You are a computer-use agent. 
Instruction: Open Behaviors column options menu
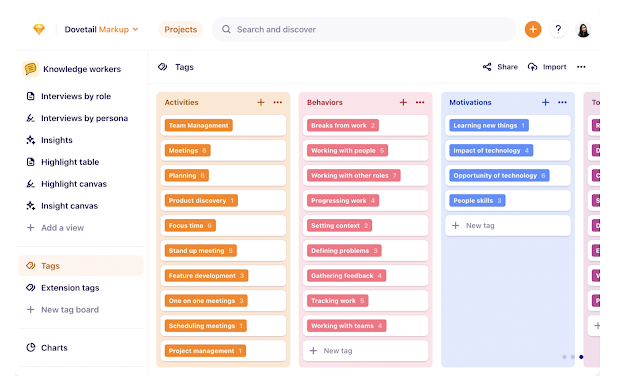pyautogui.click(x=420, y=102)
